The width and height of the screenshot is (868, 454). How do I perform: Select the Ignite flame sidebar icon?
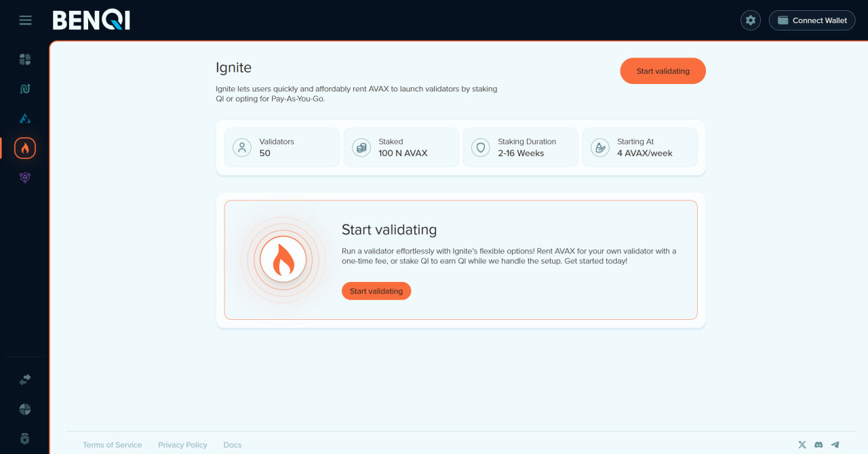point(25,148)
